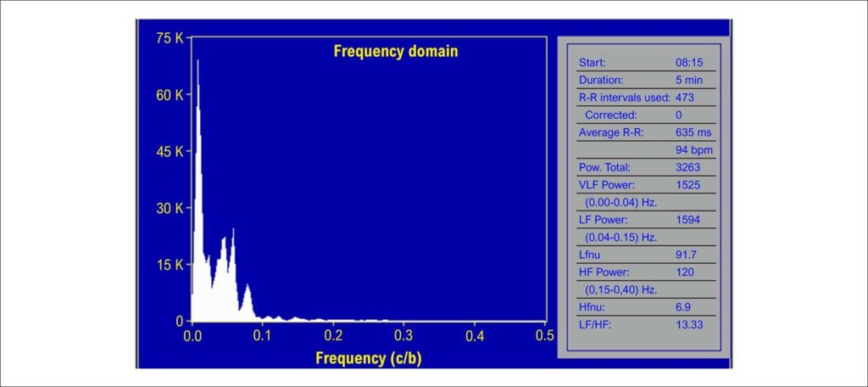Click the VLF power value 1525
This screenshot has height=387, width=868.
(687, 185)
